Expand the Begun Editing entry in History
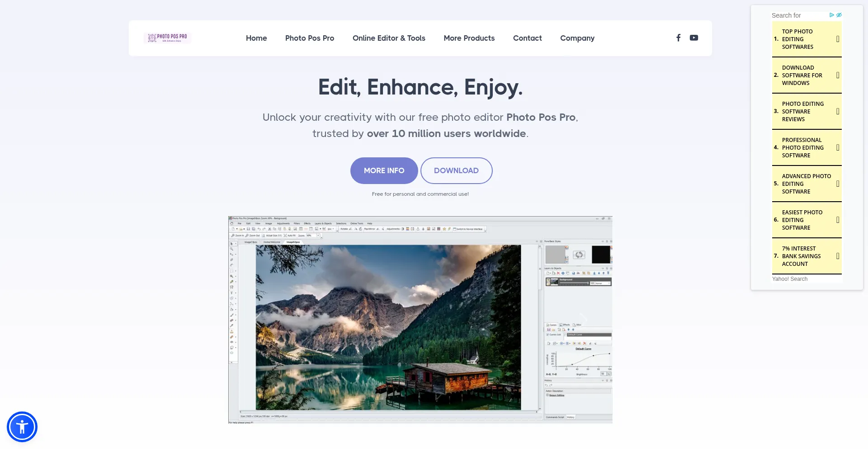This screenshot has width=868, height=449. tap(547, 395)
